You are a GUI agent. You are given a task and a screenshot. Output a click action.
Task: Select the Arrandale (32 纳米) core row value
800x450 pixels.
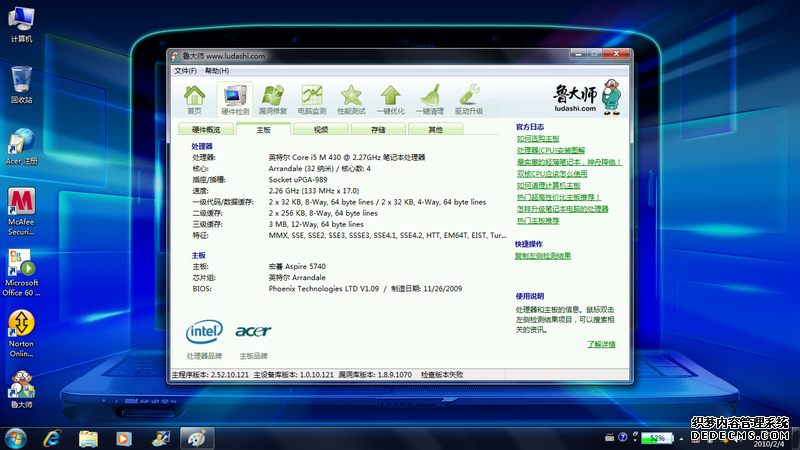tap(319, 168)
